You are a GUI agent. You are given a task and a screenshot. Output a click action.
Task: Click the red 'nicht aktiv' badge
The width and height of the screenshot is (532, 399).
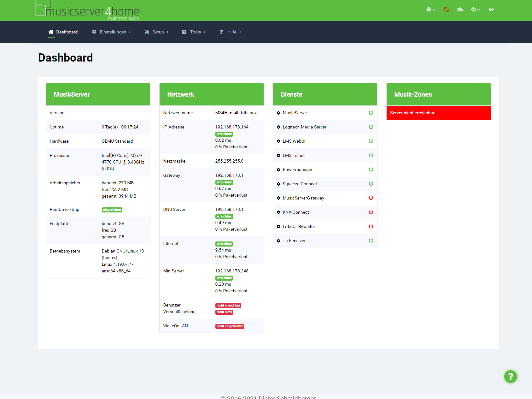tap(224, 312)
